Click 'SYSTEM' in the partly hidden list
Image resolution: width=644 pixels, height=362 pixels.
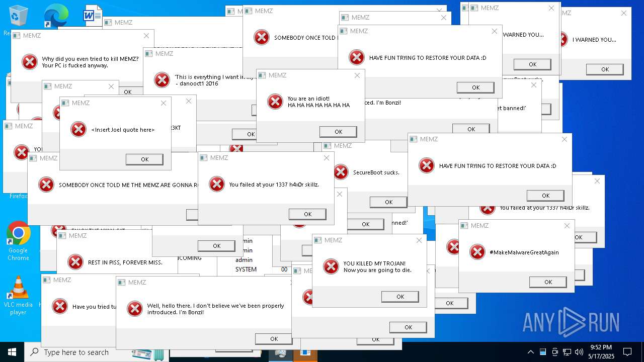(246, 269)
